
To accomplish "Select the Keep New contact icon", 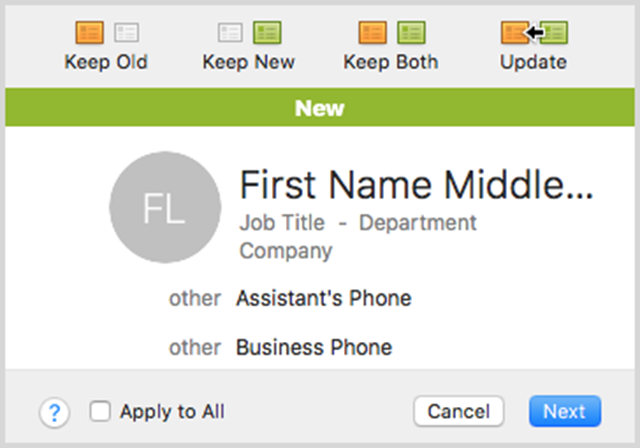I will [x=249, y=33].
